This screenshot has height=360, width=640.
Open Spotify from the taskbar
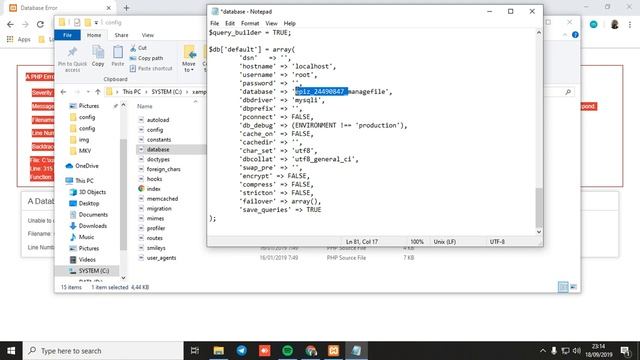pos(287,351)
